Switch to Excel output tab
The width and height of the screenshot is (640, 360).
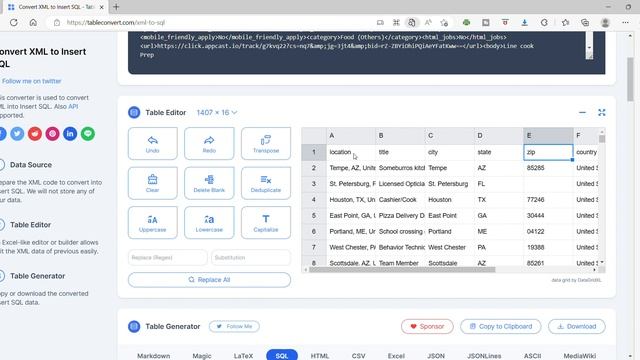tap(396, 356)
